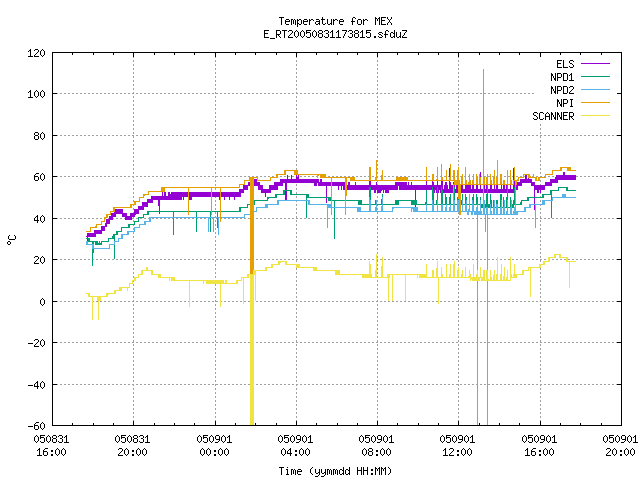
Task: Click the y-axis tick label 40
Action: click(39, 219)
